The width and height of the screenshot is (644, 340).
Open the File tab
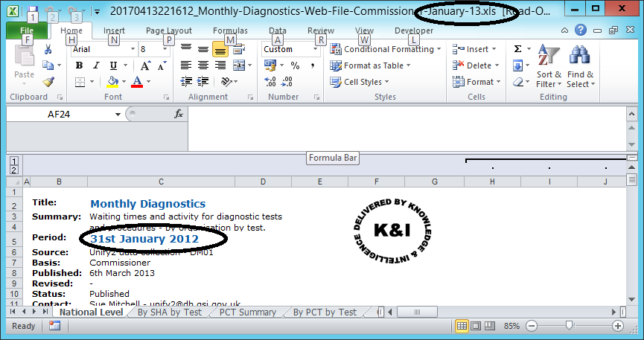click(x=27, y=31)
